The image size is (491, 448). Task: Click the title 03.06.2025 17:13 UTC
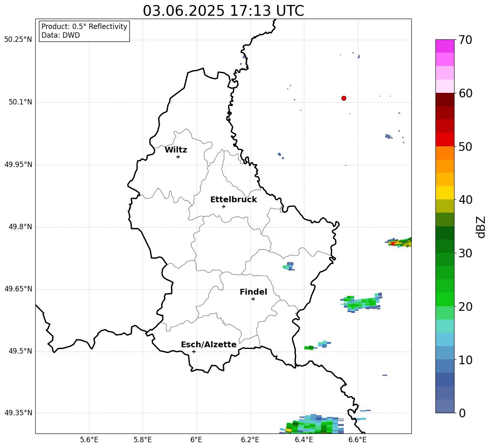[x=223, y=11]
